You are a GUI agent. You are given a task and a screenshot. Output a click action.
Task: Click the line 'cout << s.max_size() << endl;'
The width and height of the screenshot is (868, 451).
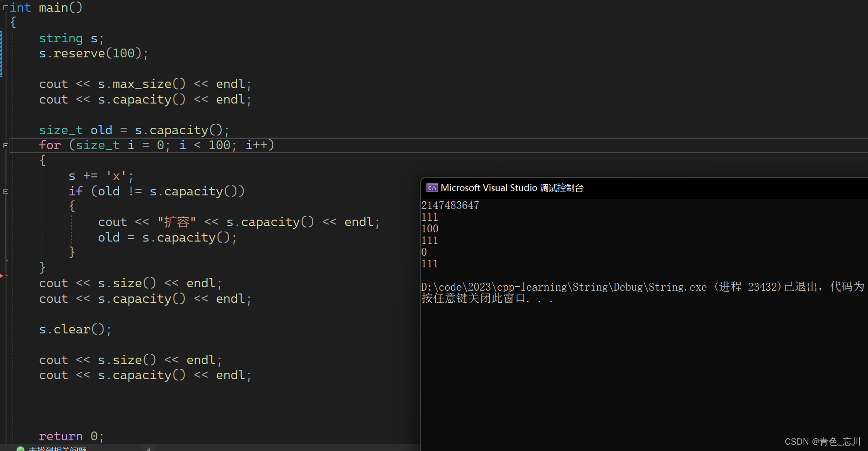[145, 84]
